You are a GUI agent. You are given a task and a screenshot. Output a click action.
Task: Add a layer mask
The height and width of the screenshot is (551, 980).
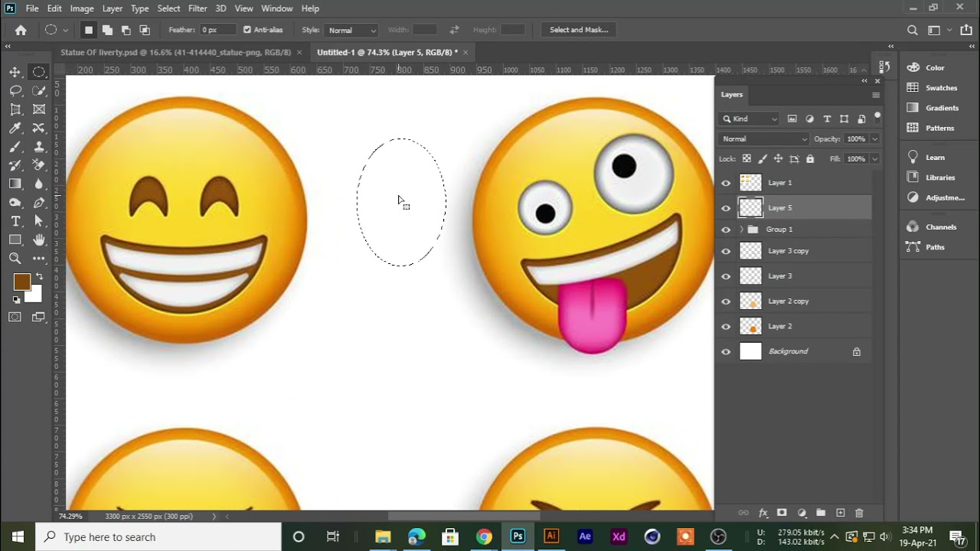click(x=782, y=513)
